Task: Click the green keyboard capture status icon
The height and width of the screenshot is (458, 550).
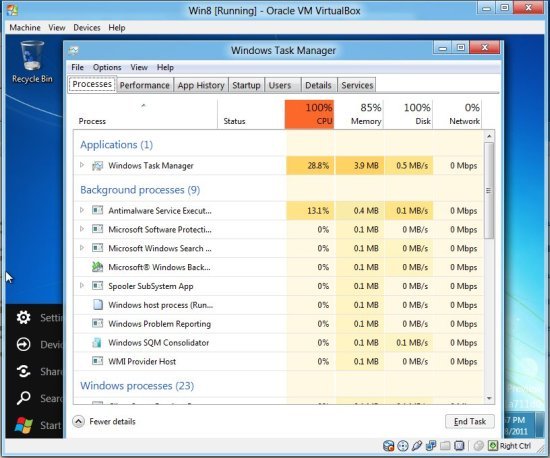Action: tap(493, 446)
